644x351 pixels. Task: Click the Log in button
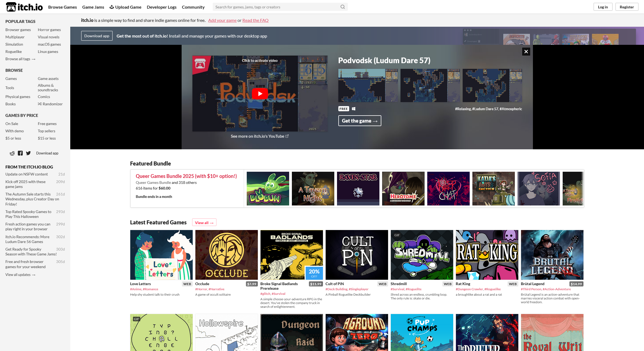603,7
